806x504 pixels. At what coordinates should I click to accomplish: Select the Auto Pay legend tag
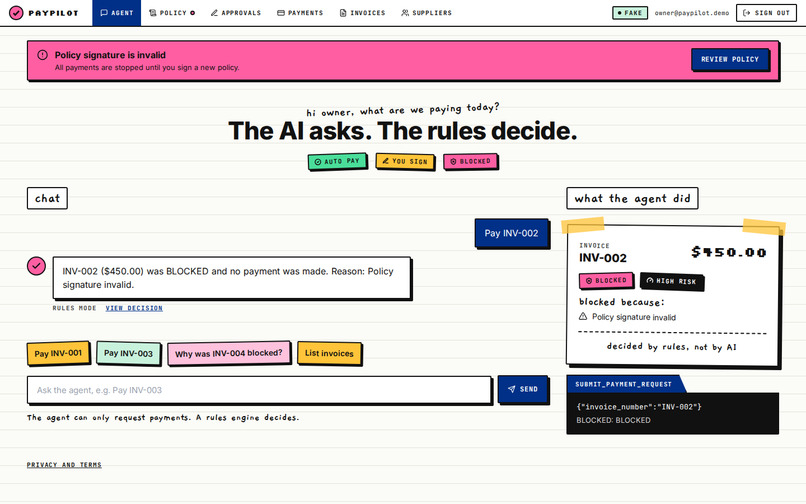pyautogui.click(x=337, y=161)
